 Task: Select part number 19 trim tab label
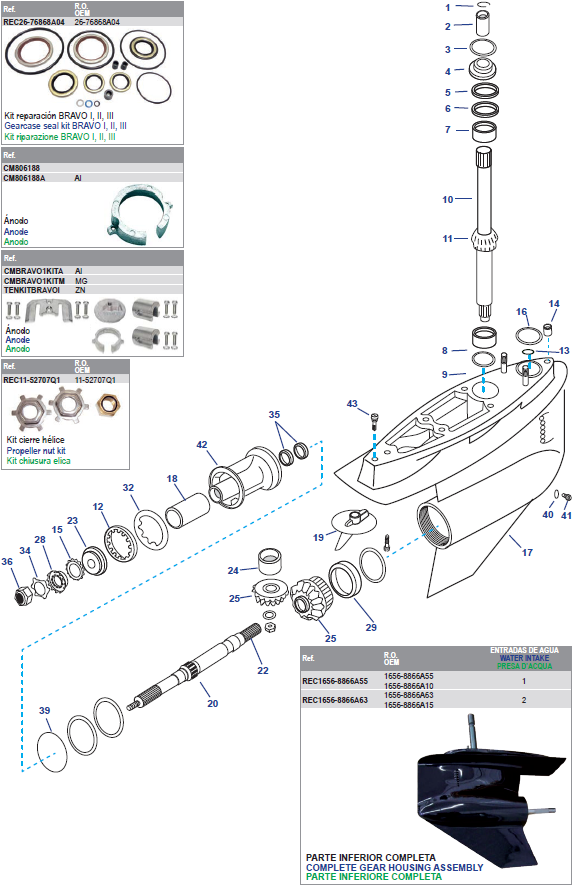319,537
